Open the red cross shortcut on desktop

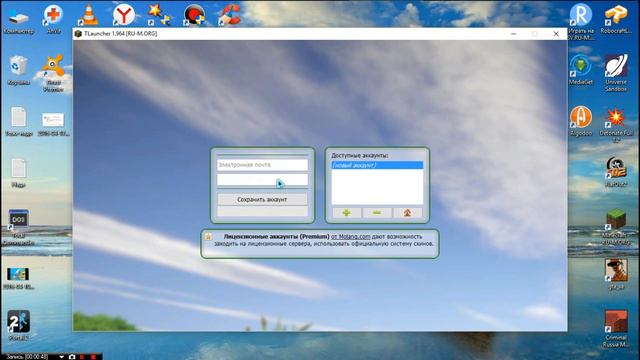click(53, 19)
